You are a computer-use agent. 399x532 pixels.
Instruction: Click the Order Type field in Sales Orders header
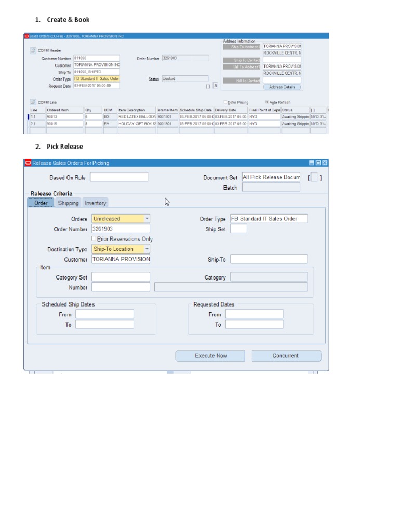97,79
